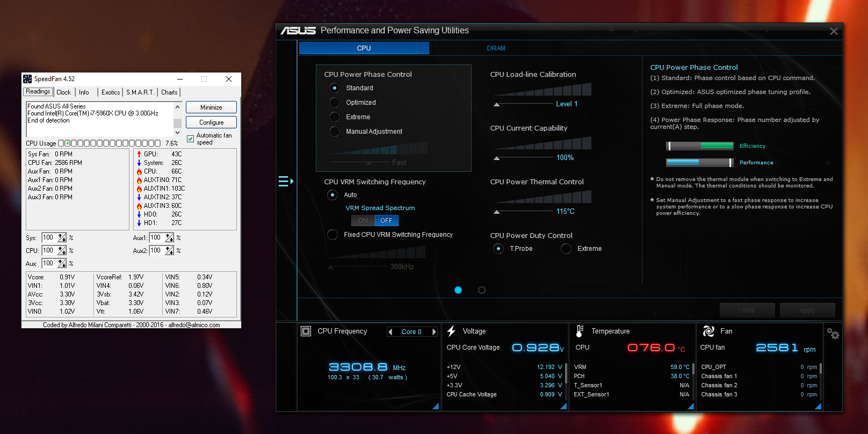Click the Sys fan speed spinner arrows

(x=62, y=237)
